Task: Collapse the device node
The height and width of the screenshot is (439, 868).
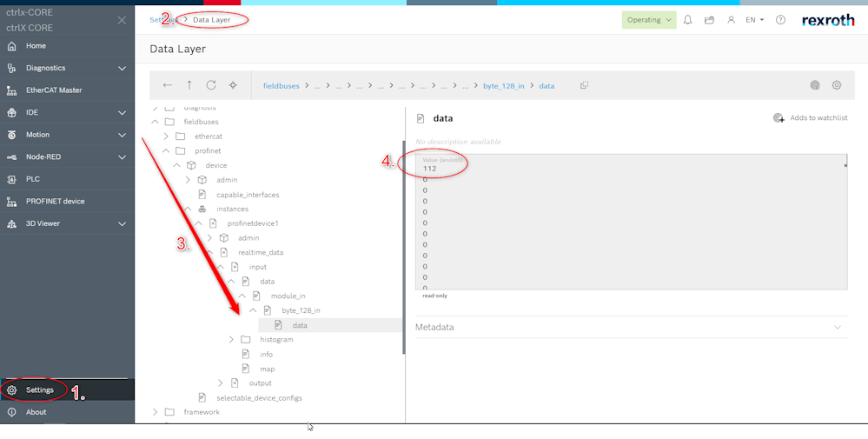Action: click(176, 165)
